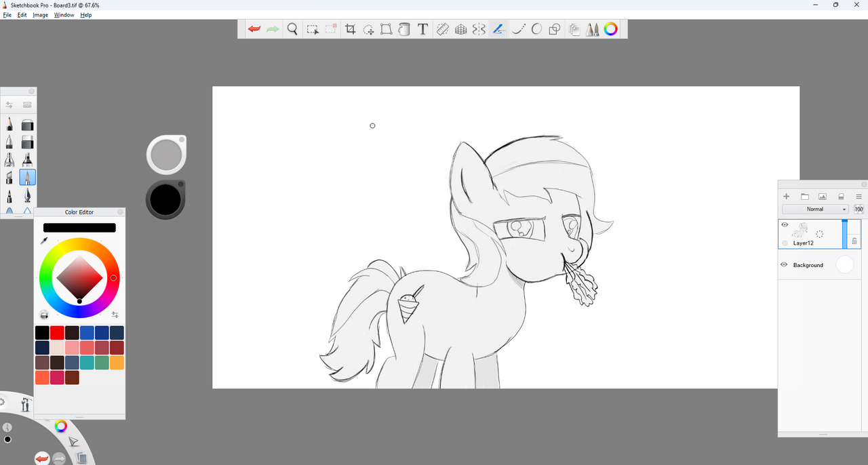Toggle the Predictive Stroke tool
The image size is (868, 465).
519,29
